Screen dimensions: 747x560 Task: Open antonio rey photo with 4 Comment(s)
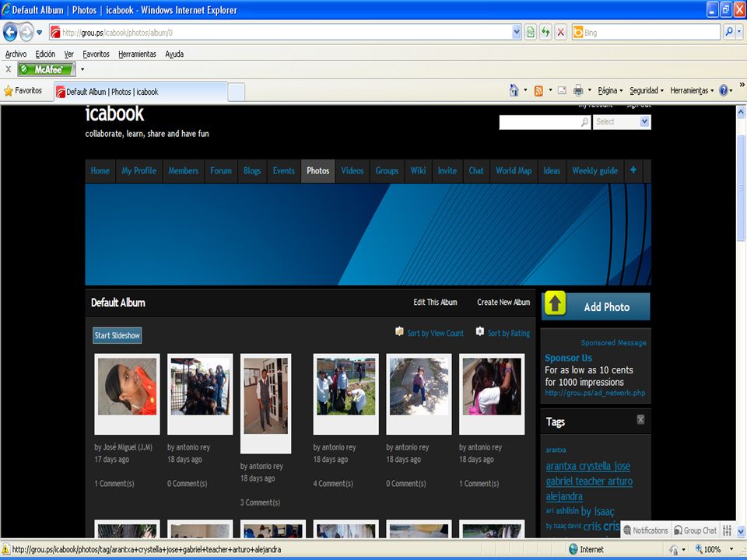[345, 394]
